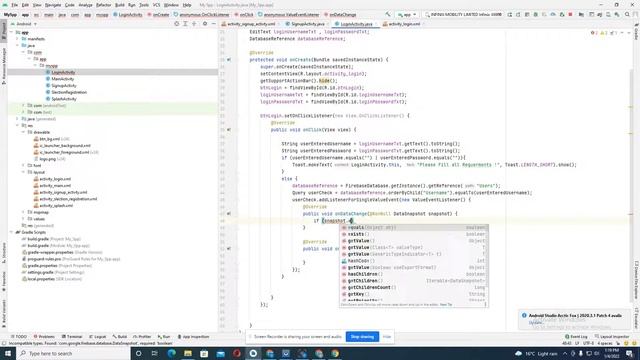The height and width of the screenshot is (360, 640).
Task: Open the Problems tool window
Action: coord(44,337)
